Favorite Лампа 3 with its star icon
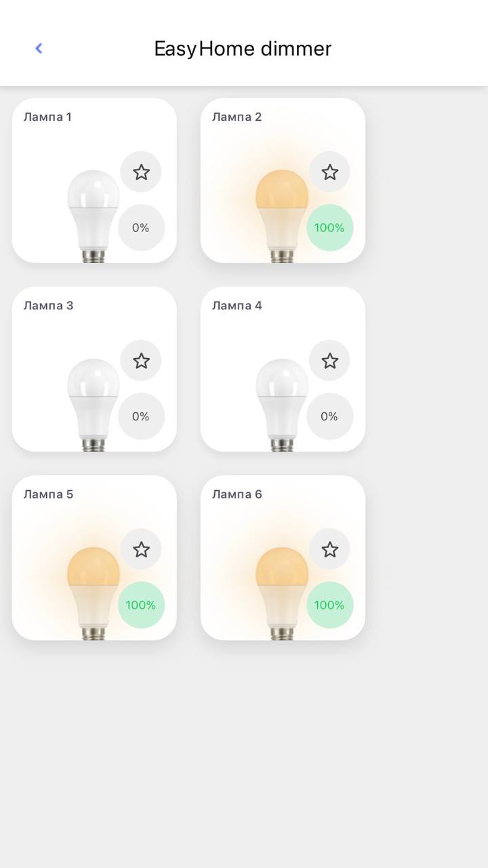This screenshot has width=488, height=868. click(141, 361)
